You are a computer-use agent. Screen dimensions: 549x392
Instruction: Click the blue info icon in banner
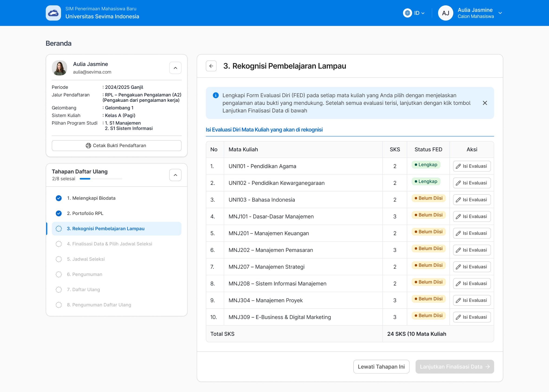[216, 95]
